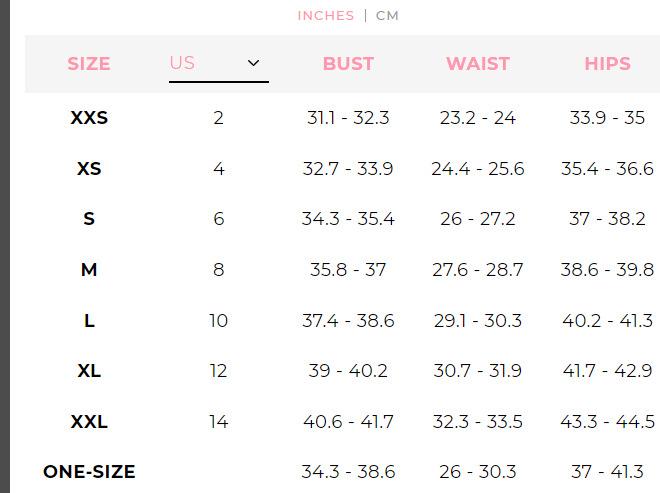Click the SIZE column header
The image size is (660, 493).
pyautogui.click(x=89, y=64)
